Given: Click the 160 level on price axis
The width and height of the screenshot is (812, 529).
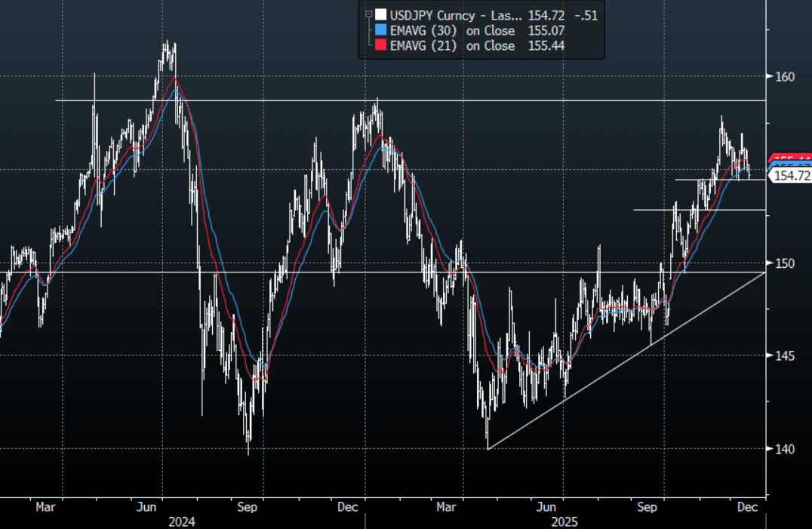Looking at the screenshot, I should point(786,76).
